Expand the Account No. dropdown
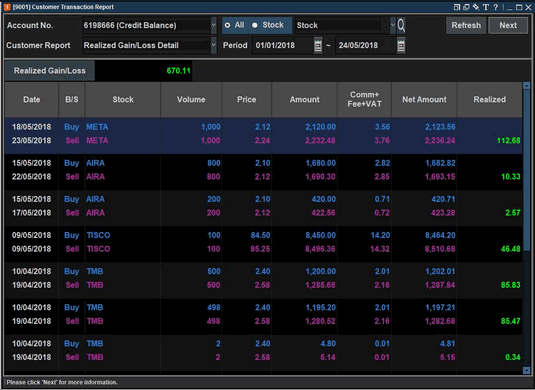The height and width of the screenshot is (390, 535). [214, 25]
